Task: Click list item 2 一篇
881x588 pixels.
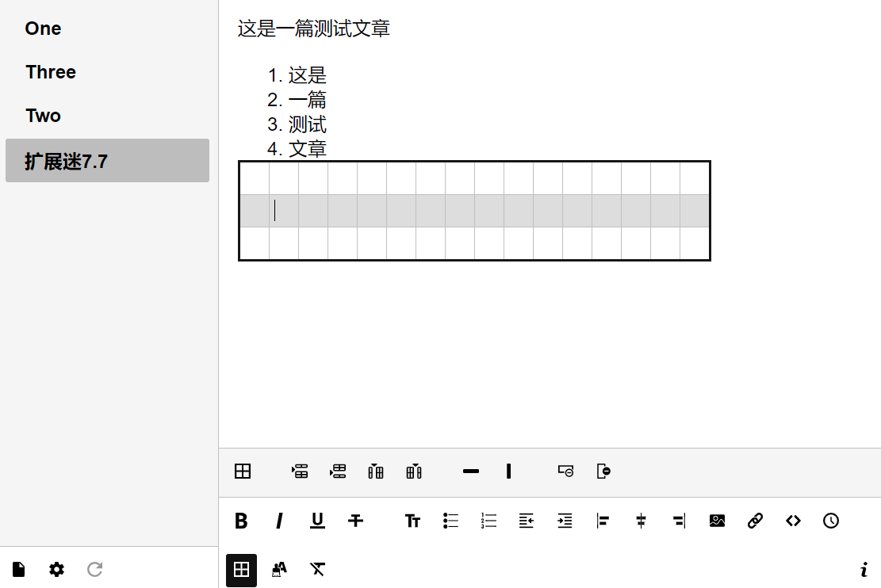Action: pyautogui.click(x=308, y=100)
